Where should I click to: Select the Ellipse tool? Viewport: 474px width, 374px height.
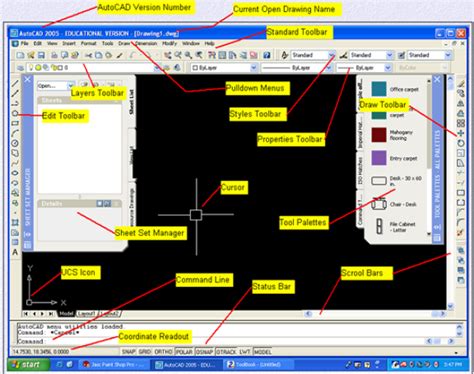pyautogui.click(x=15, y=173)
